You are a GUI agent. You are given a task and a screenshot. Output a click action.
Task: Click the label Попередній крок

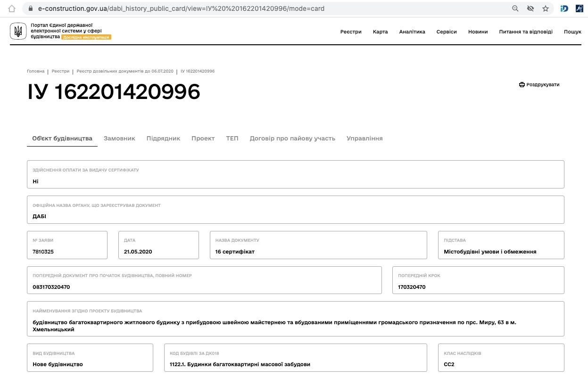tap(419, 276)
